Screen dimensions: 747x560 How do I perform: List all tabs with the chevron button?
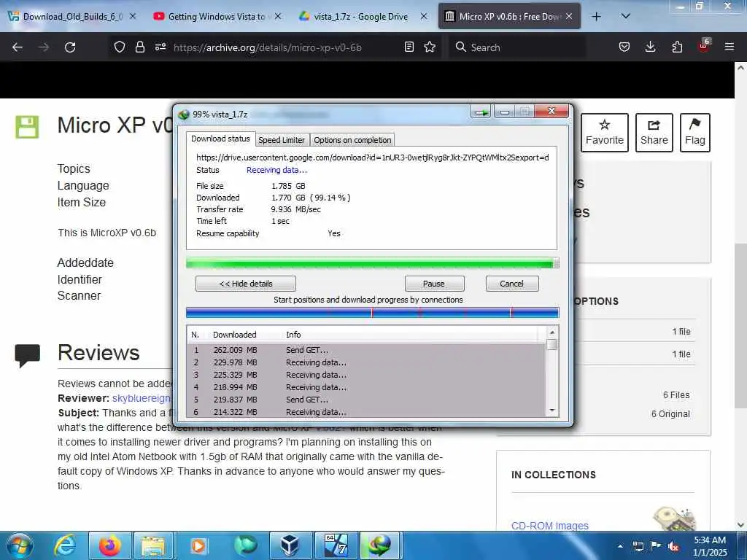coord(626,17)
